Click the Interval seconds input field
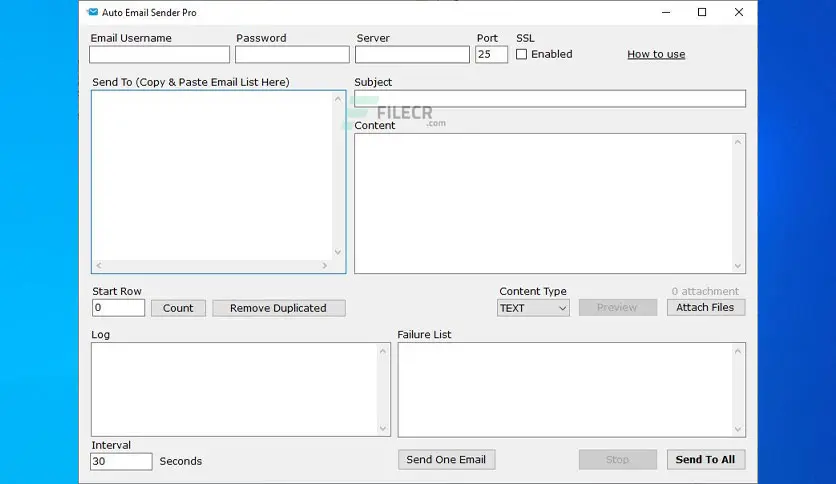The width and height of the screenshot is (836, 484). pos(121,461)
